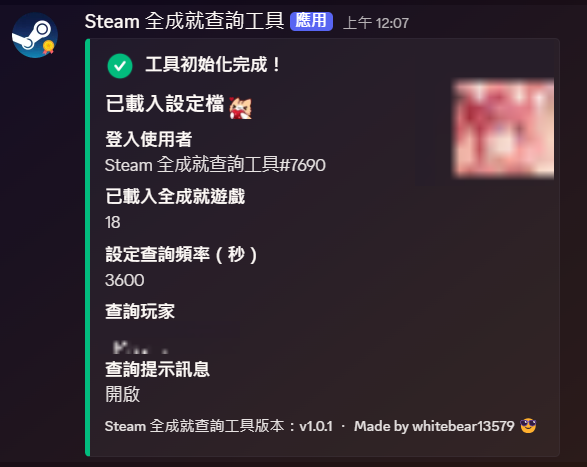The image size is (587, 467).
Task: Click the username Steam 全成就查詢工具#7690
Action: [x=215, y=165]
